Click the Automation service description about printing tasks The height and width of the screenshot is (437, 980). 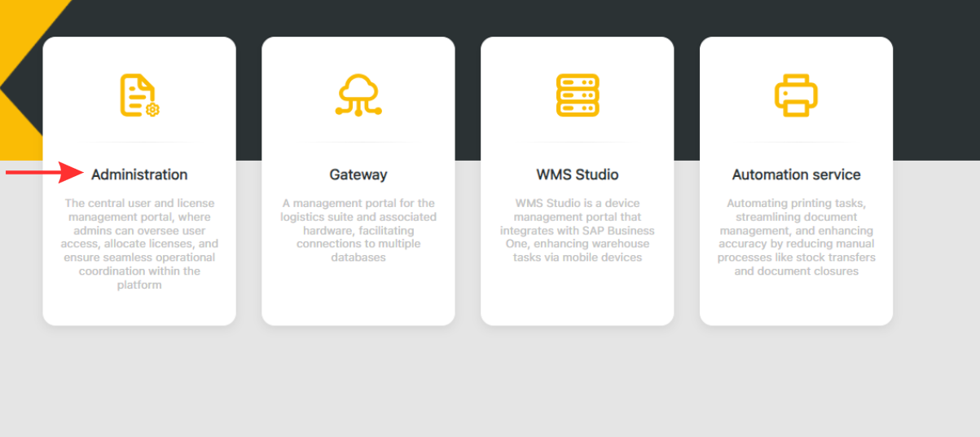pos(796,236)
